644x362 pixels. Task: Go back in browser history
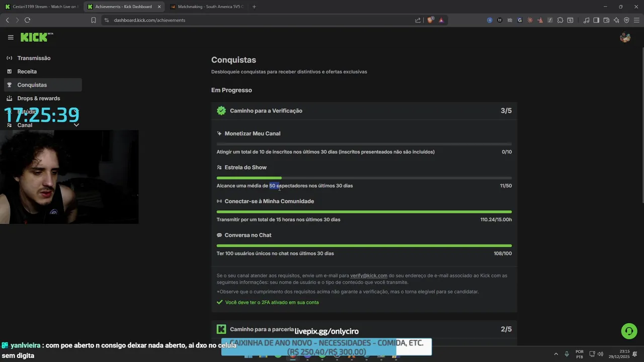(x=7, y=20)
